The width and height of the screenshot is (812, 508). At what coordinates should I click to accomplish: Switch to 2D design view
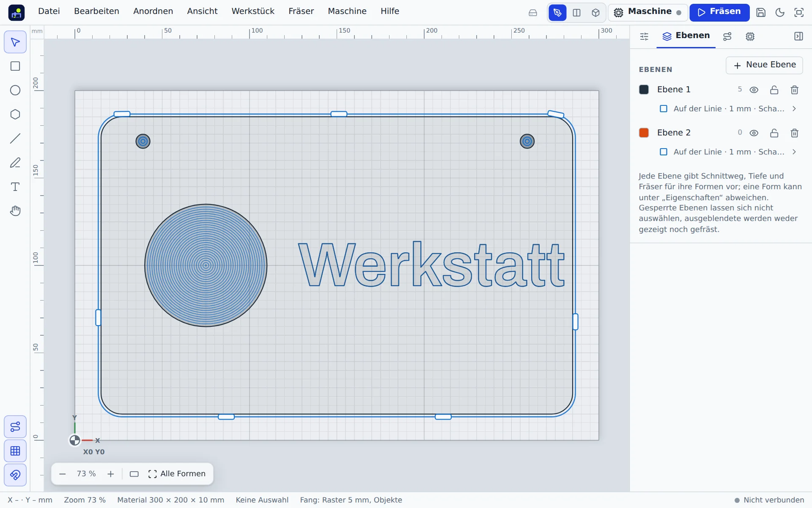[557, 13]
